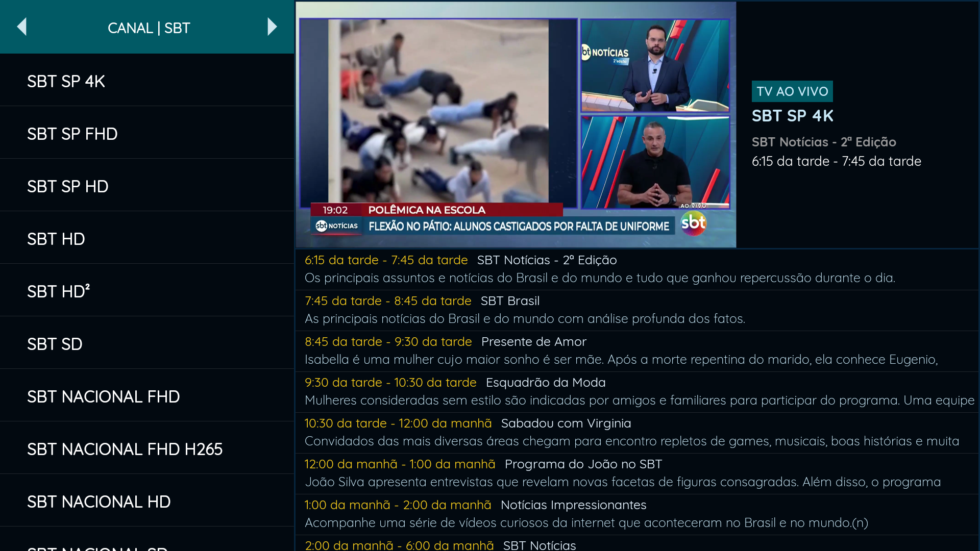Screen dimensions: 980x551
Task: Select the SBT SP FHD channel
Action: click(x=147, y=134)
